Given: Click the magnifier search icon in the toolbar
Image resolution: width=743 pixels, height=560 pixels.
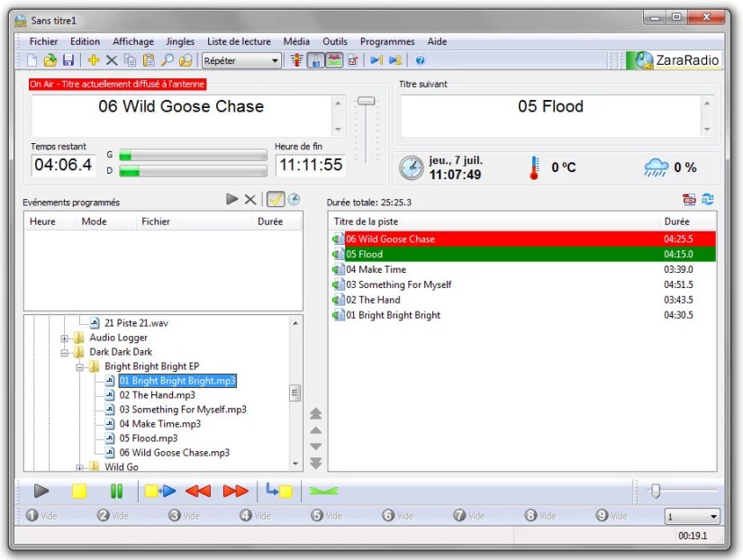Looking at the screenshot, I should (165, 60).
